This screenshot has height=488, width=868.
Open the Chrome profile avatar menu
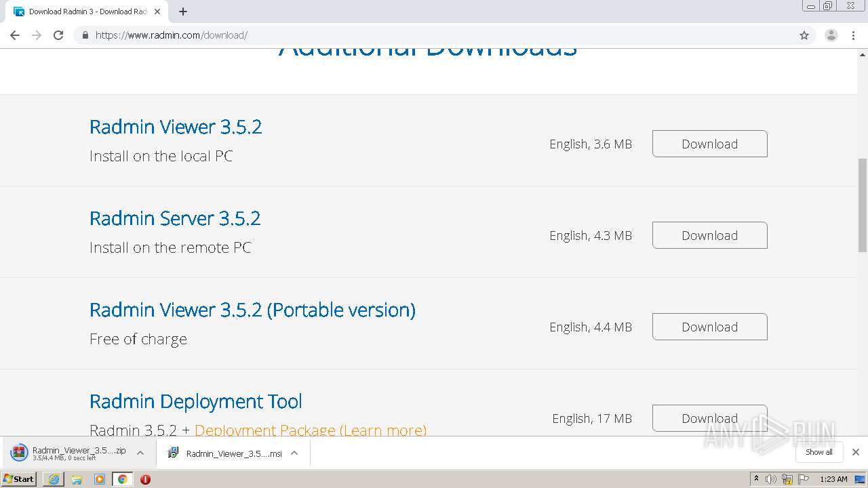point(831,35)
